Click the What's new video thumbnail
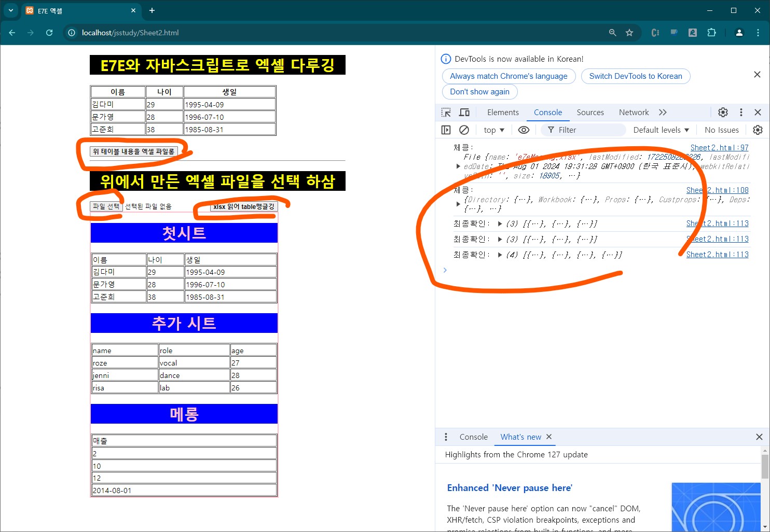The height and width of the screenshot is (532, 770). click(x=716, y=507)
